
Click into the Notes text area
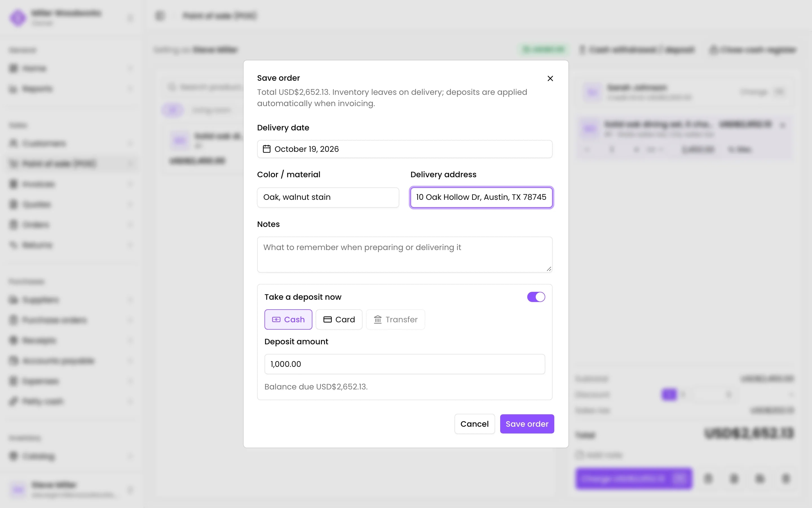[405, 254]
